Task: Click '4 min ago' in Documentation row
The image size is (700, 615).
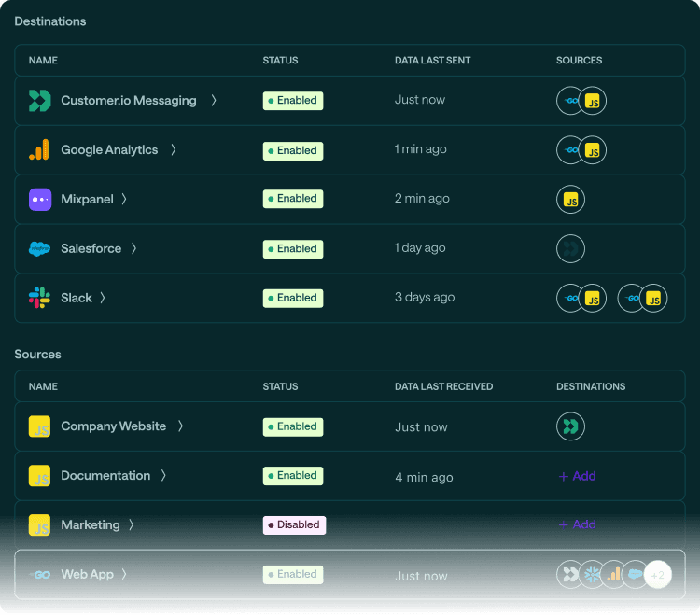Action: pos(424,477)
